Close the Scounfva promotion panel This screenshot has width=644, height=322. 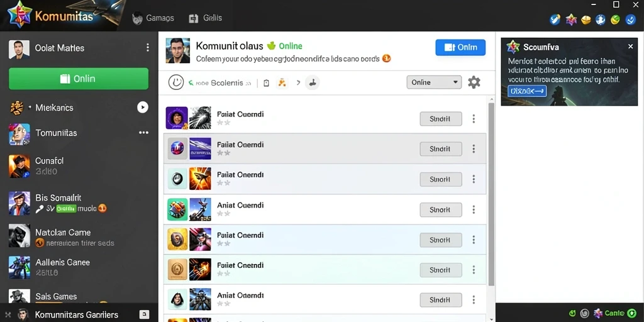tap(630, 47)
